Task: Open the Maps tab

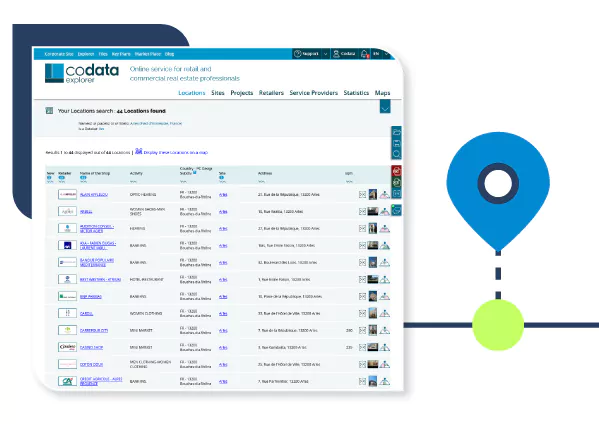Action: [x=382, y=93]
